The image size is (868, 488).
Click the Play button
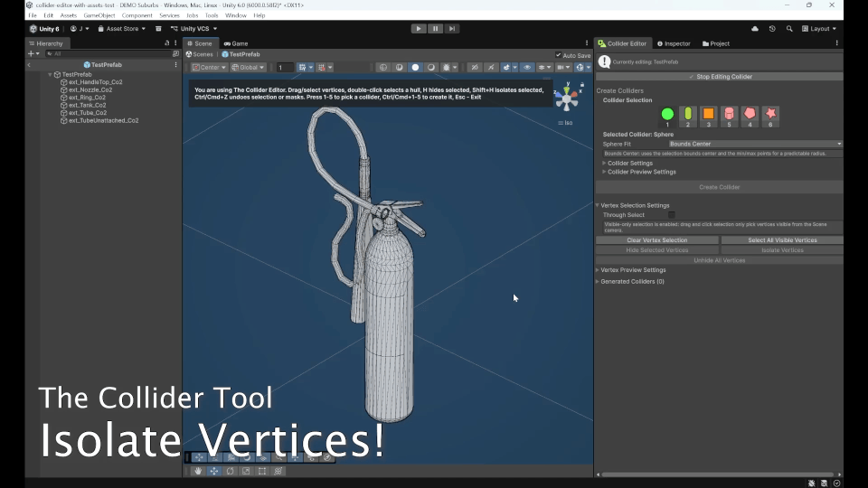[x=419, y=29]
